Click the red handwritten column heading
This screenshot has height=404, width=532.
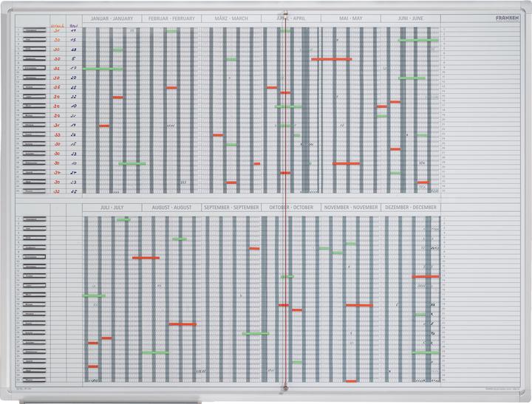pos(57,26)
